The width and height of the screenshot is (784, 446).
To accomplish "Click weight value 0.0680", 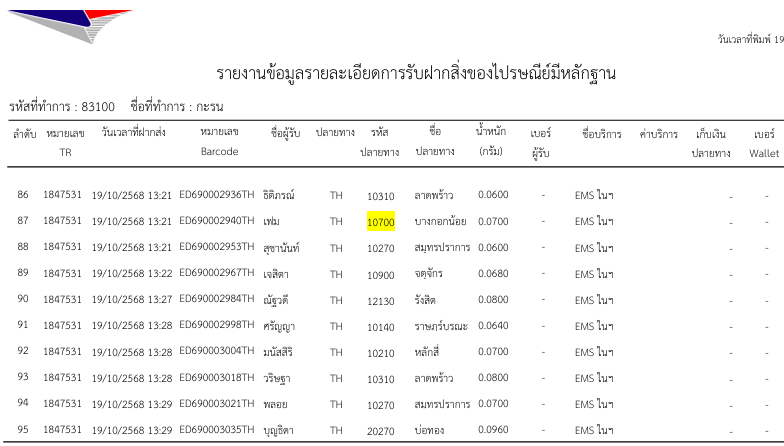I will click(493, 274).
